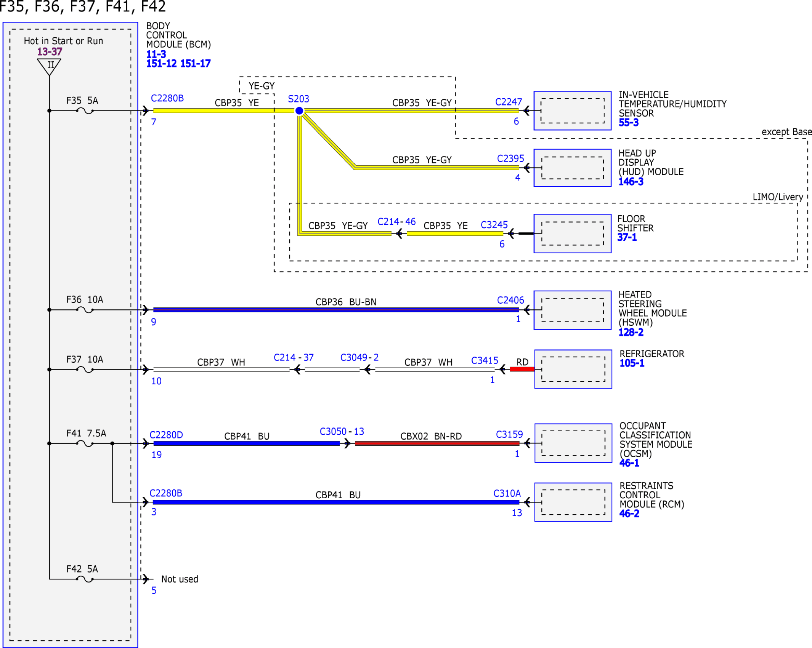Open Floor Shifter reference 37-1
This screenshot has height=648, width=812.
coord(627,237)
